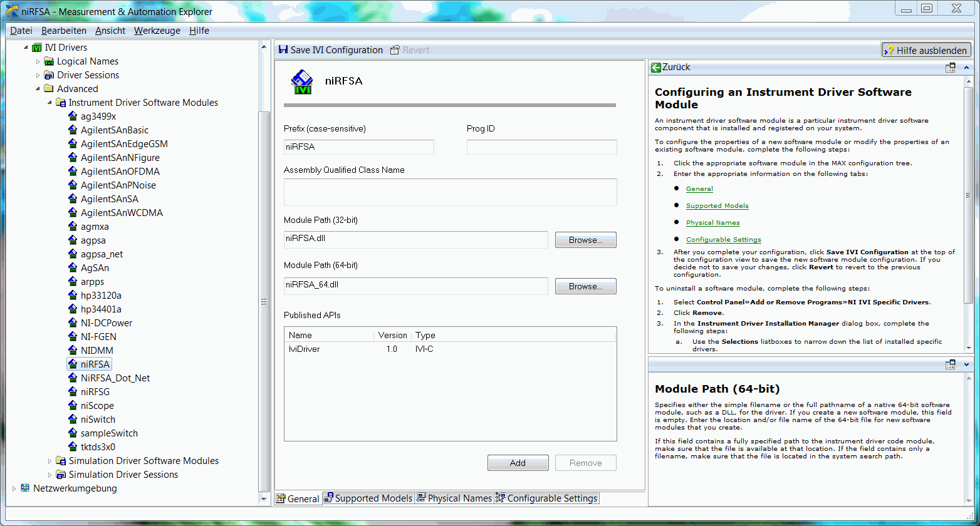
Task: Expand the Driver Sessions node
Action: click(38, 75)
